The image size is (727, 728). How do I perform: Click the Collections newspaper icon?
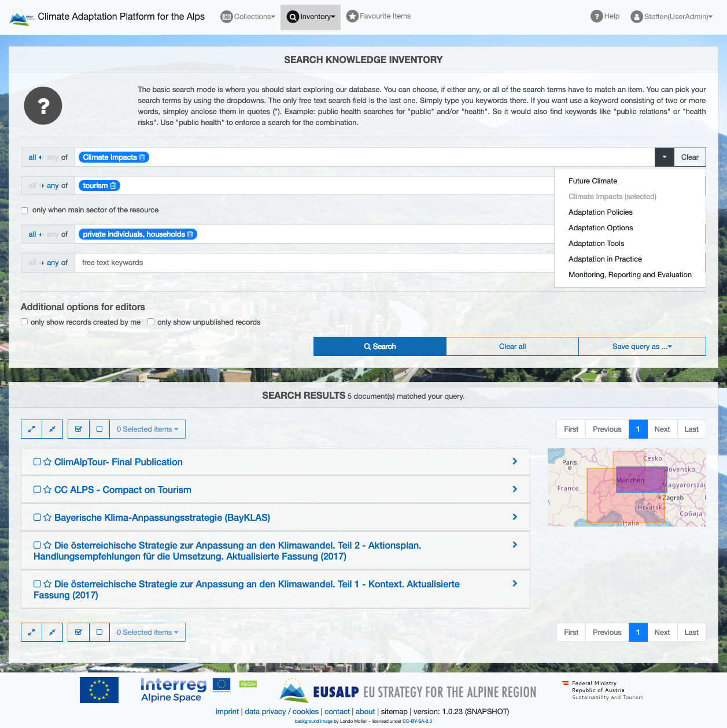coord(226,16)
